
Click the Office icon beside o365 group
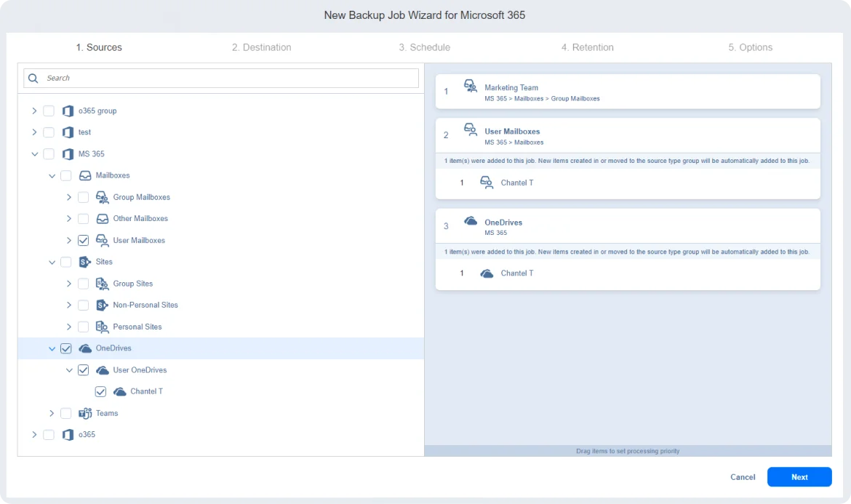point(68,111)
